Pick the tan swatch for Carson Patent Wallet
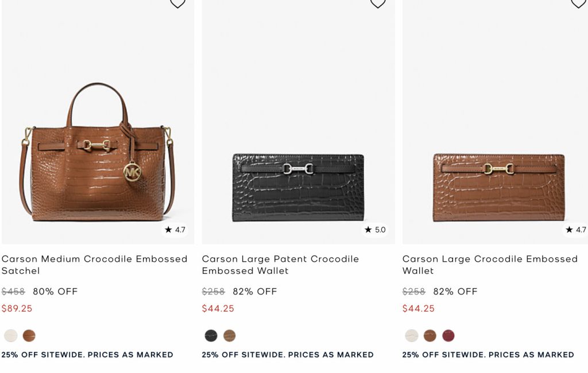588x373 pixels. (x=230, y=336)
